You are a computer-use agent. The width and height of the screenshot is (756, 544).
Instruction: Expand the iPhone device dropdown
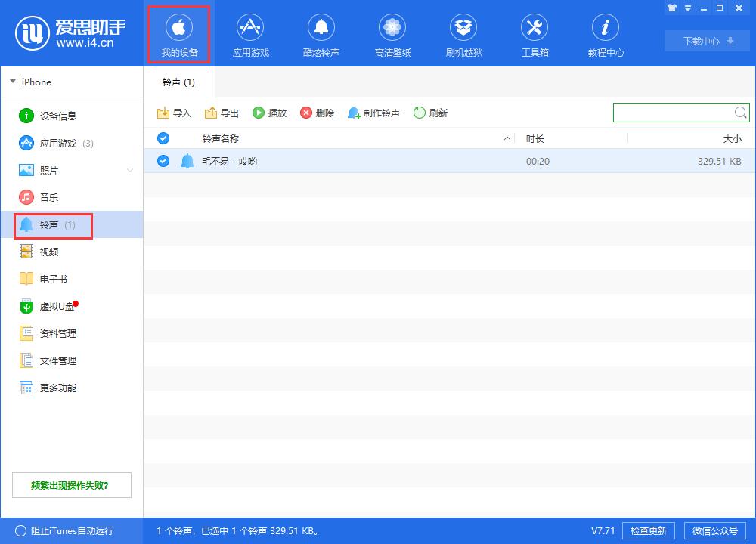pos(12,82)
